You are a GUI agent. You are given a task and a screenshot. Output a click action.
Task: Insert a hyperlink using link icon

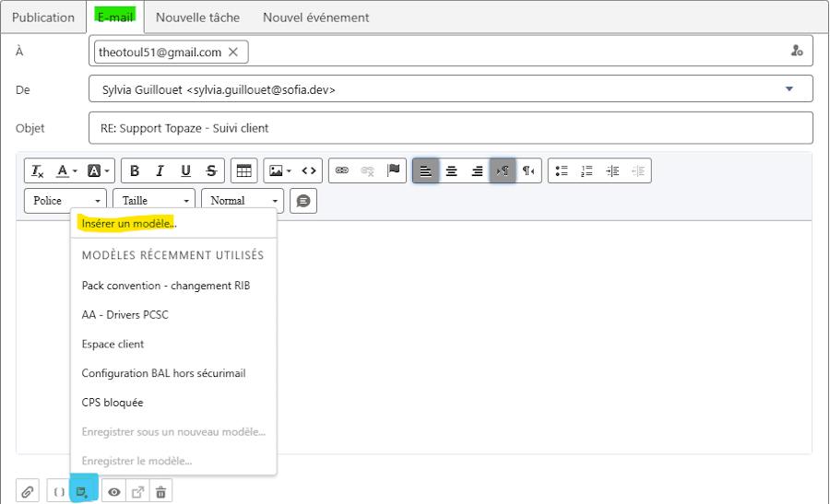[342, 170]
